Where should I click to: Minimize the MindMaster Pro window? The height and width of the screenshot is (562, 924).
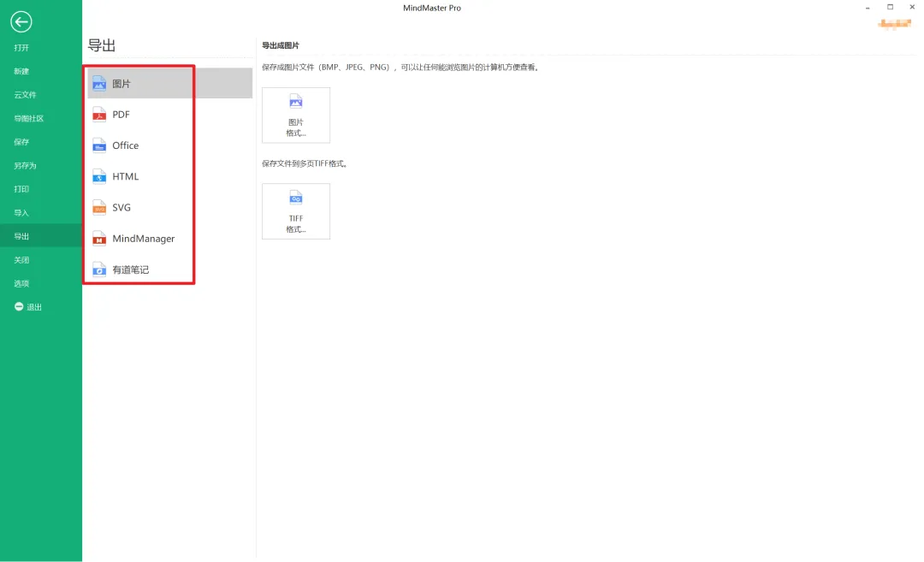tap(868, 8)
